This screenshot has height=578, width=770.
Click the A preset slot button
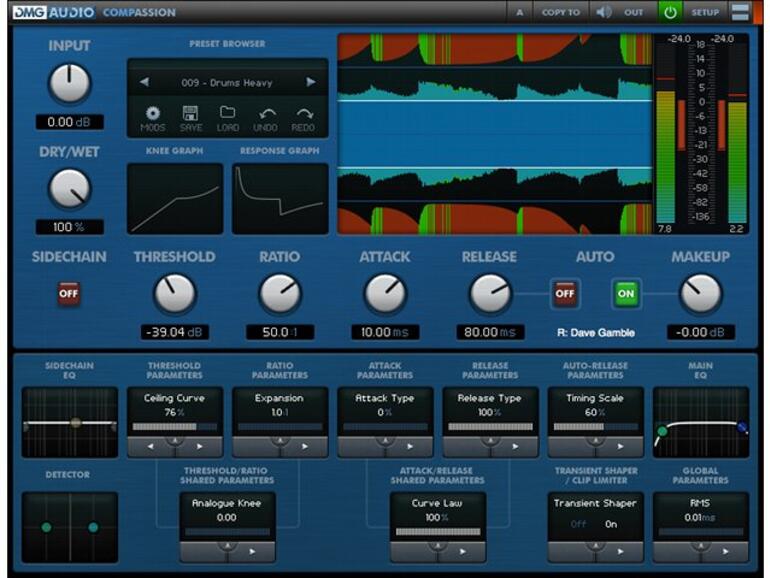click(519, 12)
